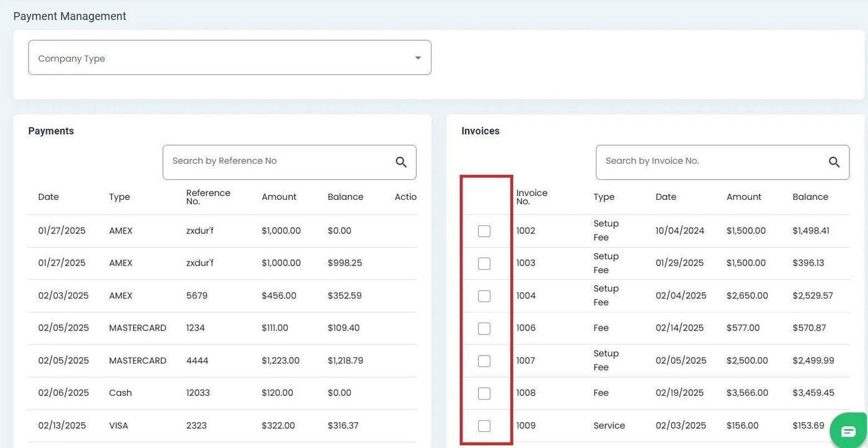Image resolution: width=868 pixels, height=448 pixels.
Task: Mark invoice 1007 checkbox
Action: 484,361
